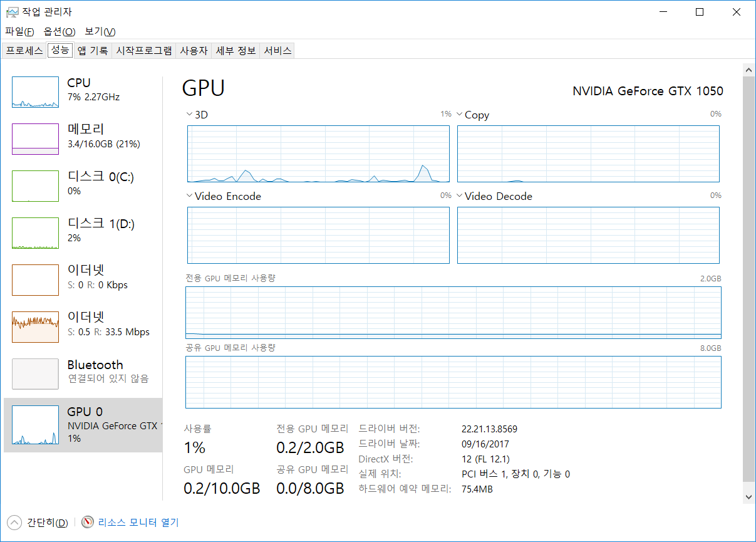Minimize the Task Manager window
The width and height of the screenshot is (756, 542).
point(663,12)
